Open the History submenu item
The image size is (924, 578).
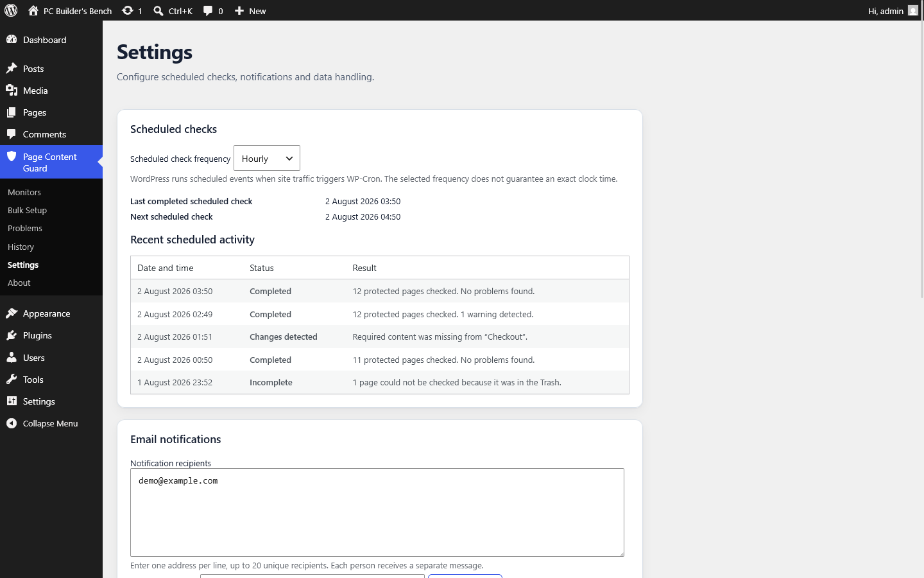click(x=21, y=247)
